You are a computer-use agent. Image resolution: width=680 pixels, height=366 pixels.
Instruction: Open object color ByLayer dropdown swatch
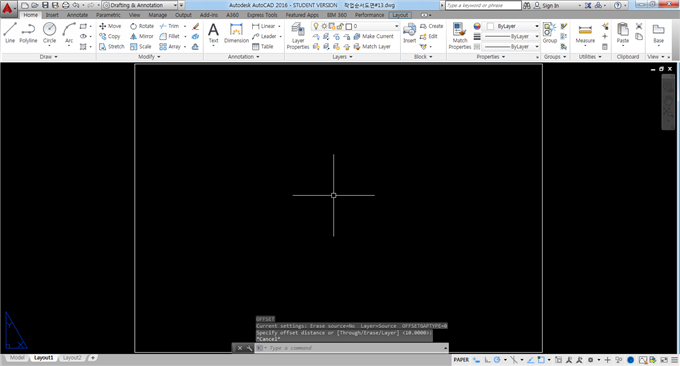click(512, 26)
